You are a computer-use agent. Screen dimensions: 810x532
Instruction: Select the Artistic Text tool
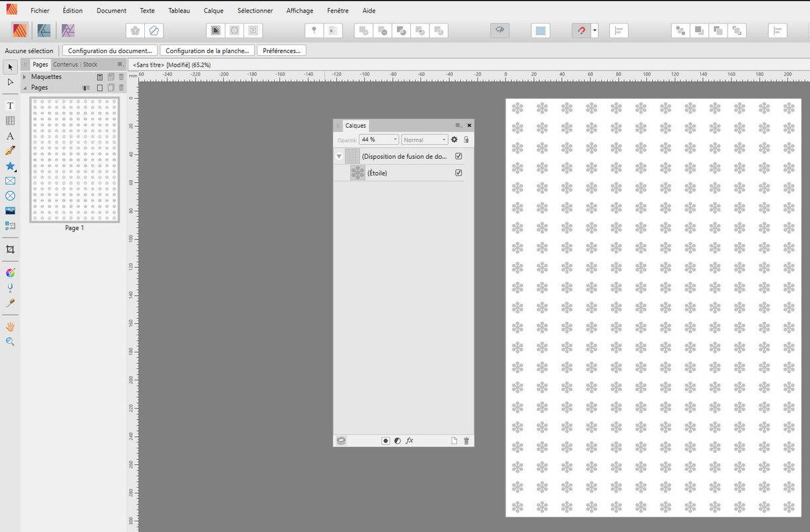point(10,136)
